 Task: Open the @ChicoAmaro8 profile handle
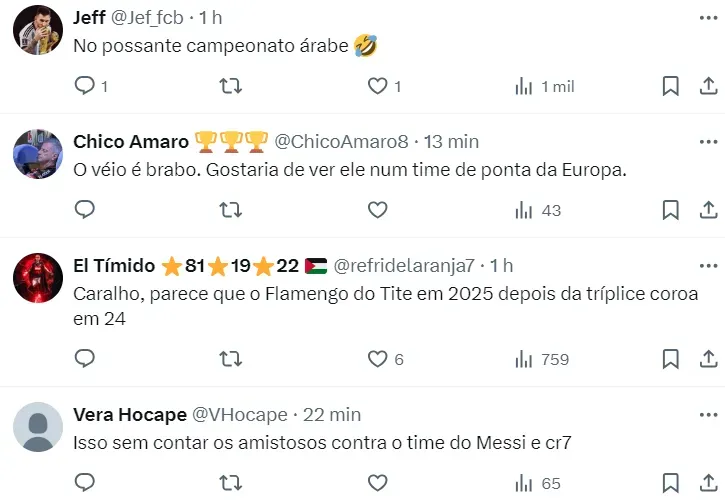click(341, 142)
